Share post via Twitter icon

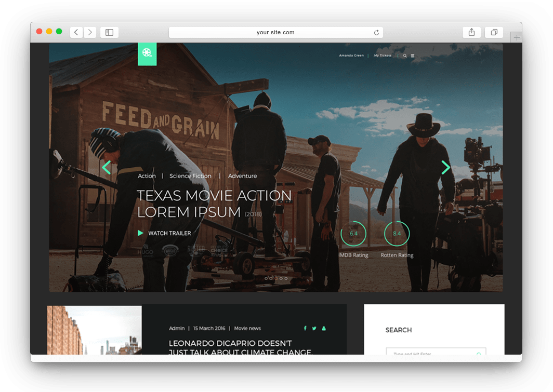coord(314,328)
